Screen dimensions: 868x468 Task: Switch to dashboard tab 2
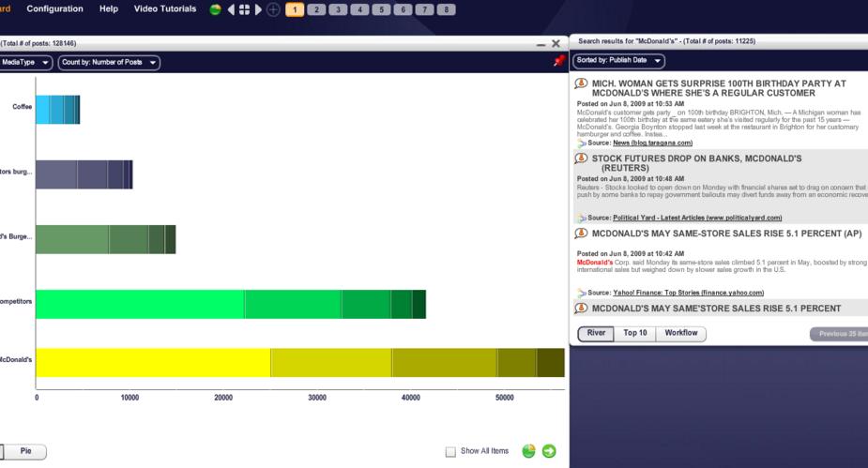tap(316, 9)
